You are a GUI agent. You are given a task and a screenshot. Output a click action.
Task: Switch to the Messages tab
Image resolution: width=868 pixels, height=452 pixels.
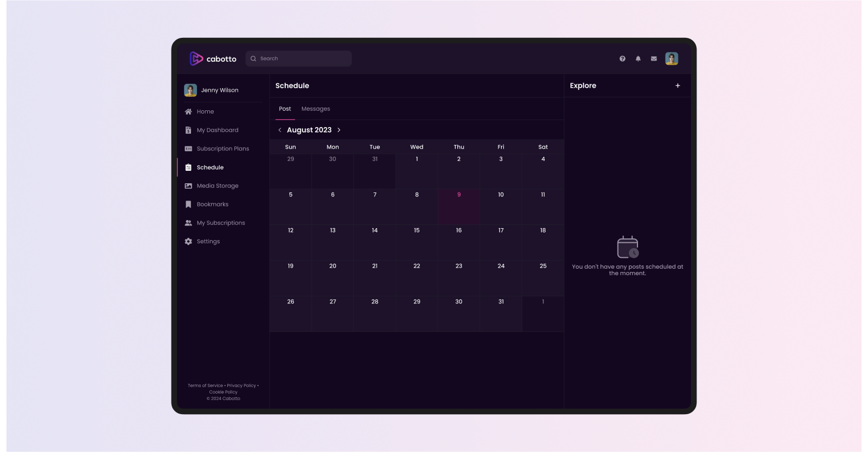pyautogui.click(x=315, y=109)
